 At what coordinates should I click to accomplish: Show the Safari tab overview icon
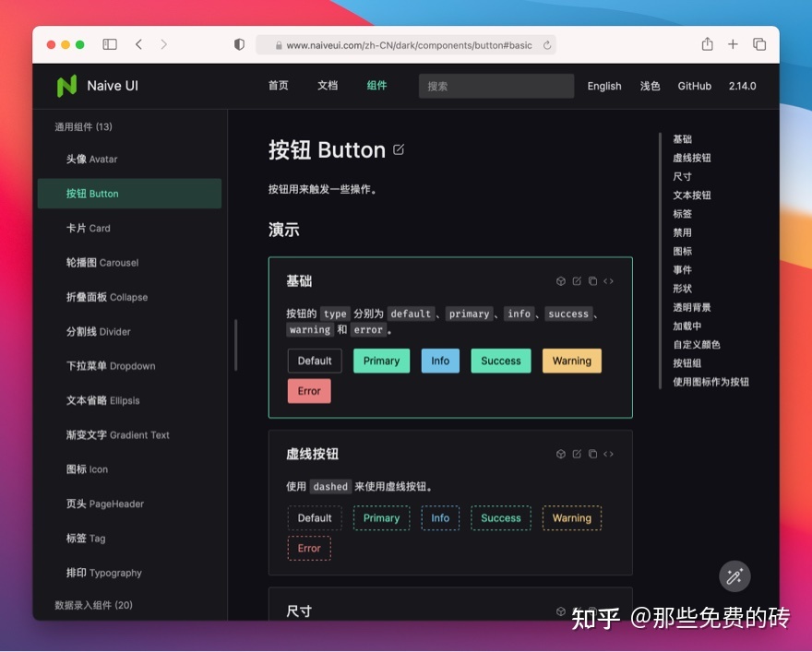click(759, 44)
